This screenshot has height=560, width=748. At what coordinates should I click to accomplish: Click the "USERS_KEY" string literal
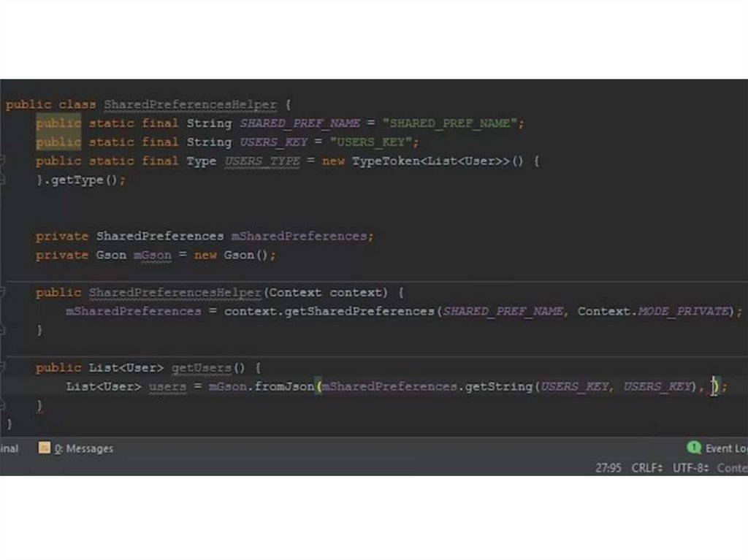(x=370, y=142)
